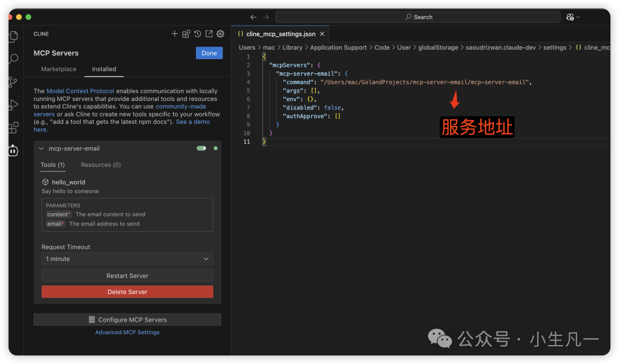
Task: Click the Users breadcrumb segment
Action: point(246,48)
